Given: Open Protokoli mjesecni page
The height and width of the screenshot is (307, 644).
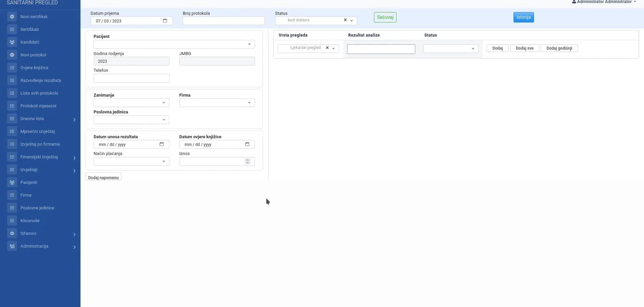Looking at the screenshot, I should coord(38,106).
